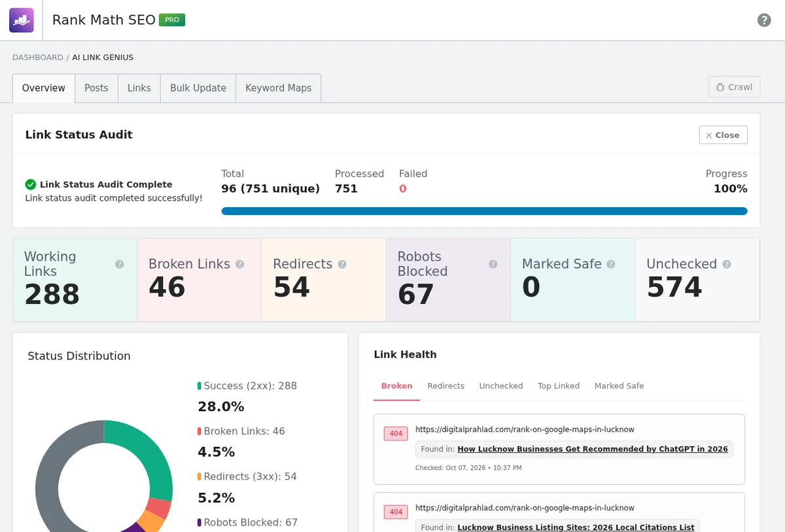Click green Success swatch in legend
This screenshot has height=532, width=785.
tap(200, 386)
